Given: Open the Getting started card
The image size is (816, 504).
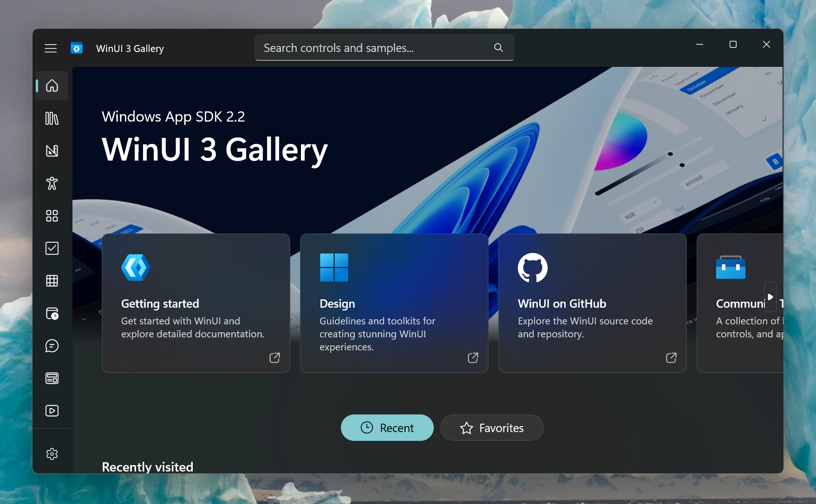Looking at the screenshot, I should [196, 303].
